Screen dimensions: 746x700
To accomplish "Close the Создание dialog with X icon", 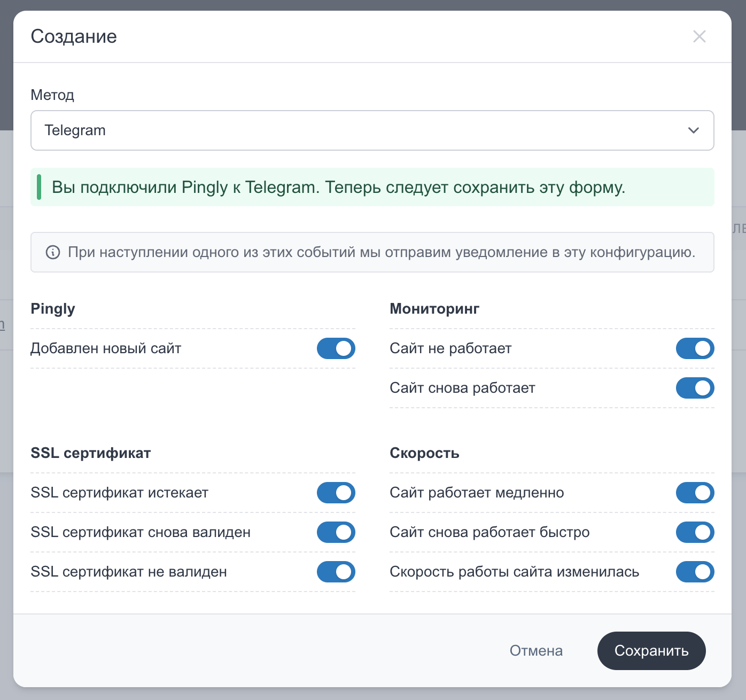I will click(699, 36).
